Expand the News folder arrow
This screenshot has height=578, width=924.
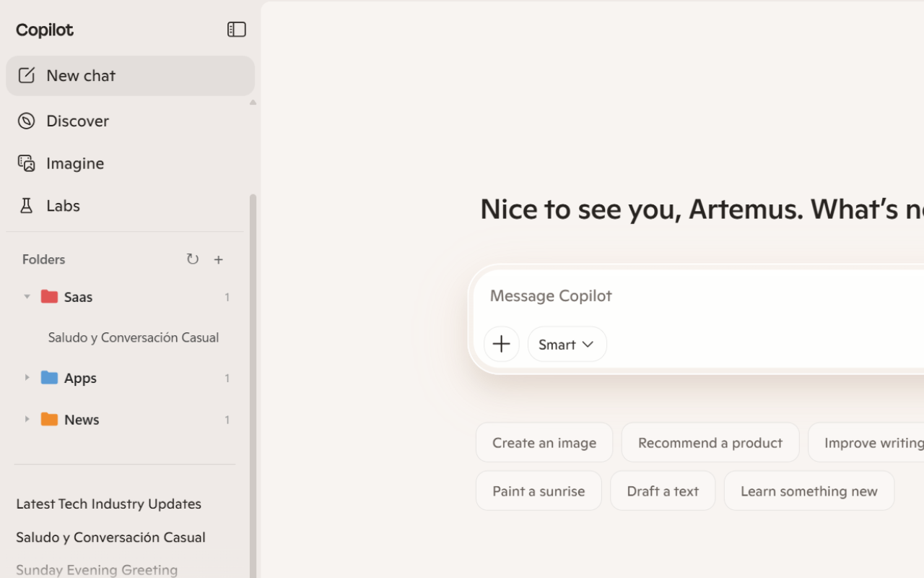[27, 419]
